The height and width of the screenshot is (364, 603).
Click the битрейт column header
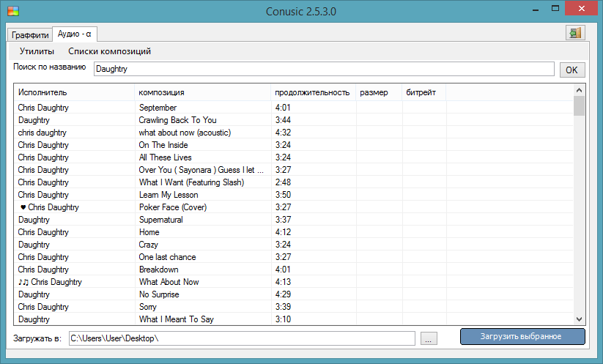click(423, 92)
